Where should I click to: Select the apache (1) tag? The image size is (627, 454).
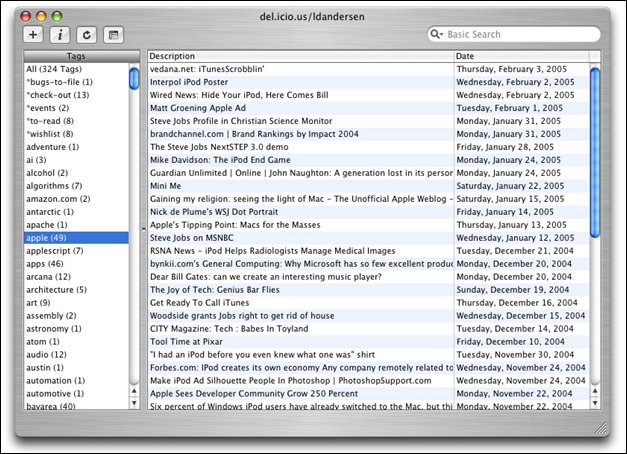click(x=76, y=225)
